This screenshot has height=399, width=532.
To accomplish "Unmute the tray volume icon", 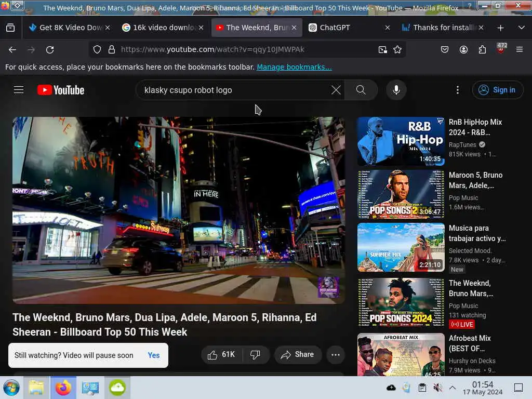I will [x=437, y=388].
